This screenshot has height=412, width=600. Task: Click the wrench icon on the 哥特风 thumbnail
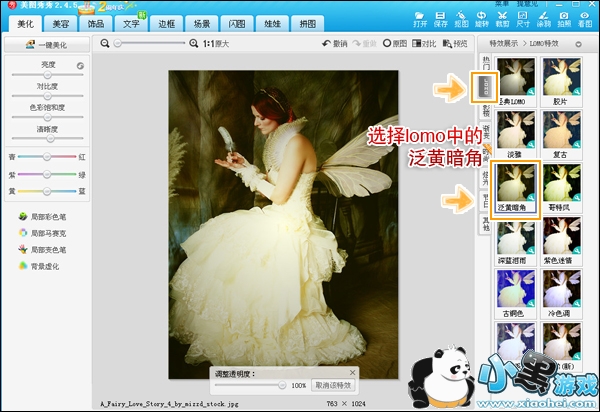pos(576,197)
